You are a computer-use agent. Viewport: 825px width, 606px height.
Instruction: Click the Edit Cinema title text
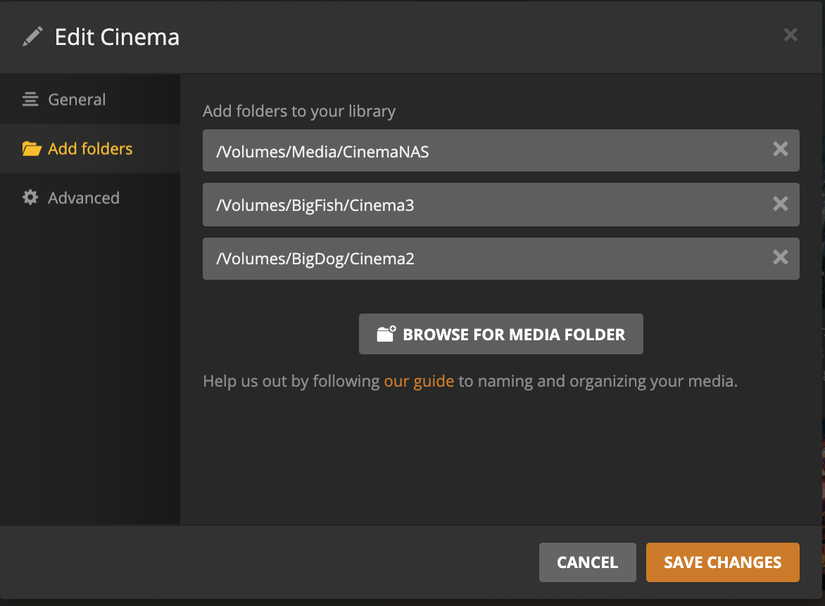point(117,38)
